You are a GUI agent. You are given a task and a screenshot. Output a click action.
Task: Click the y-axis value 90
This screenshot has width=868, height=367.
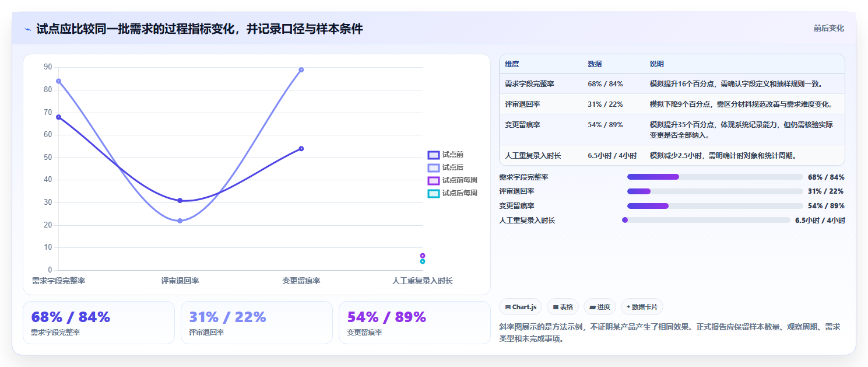click(48, 67)
